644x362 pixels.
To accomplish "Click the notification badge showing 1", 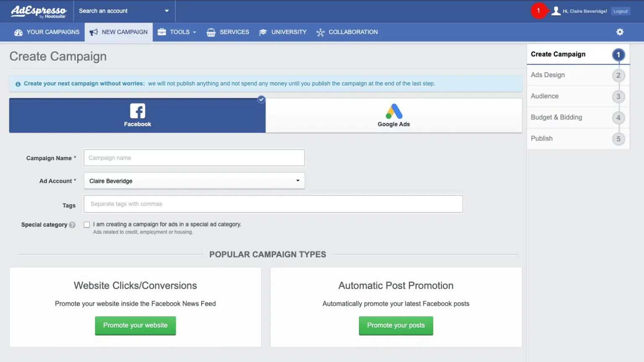I will (x=539, y=11).
